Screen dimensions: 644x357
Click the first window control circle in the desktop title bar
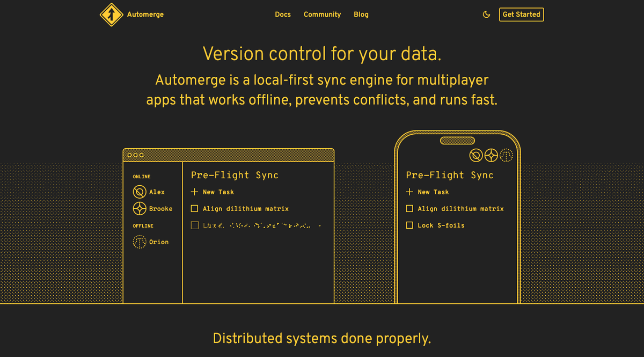[x=129, y=155]
